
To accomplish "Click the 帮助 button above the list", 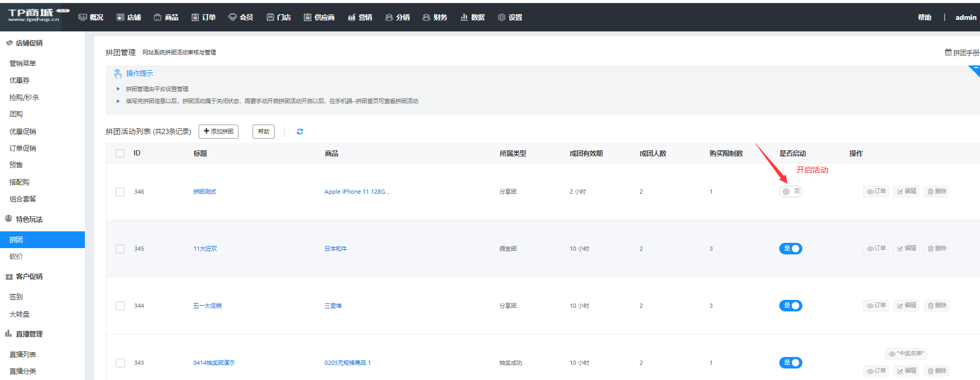I will point(264,131).
